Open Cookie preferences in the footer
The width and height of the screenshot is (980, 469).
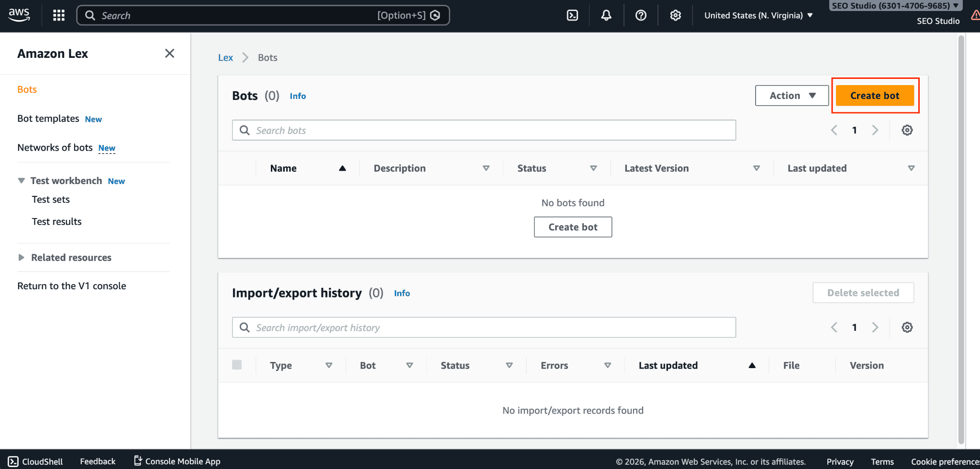point(945,461)
